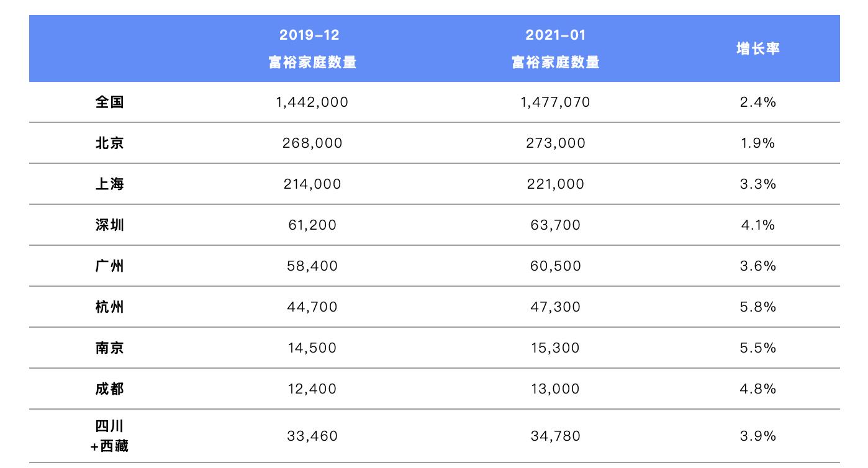Click the 34,780 cell for 四川+西藏
This screenshot has height=468, width=868.
point(555,436)
